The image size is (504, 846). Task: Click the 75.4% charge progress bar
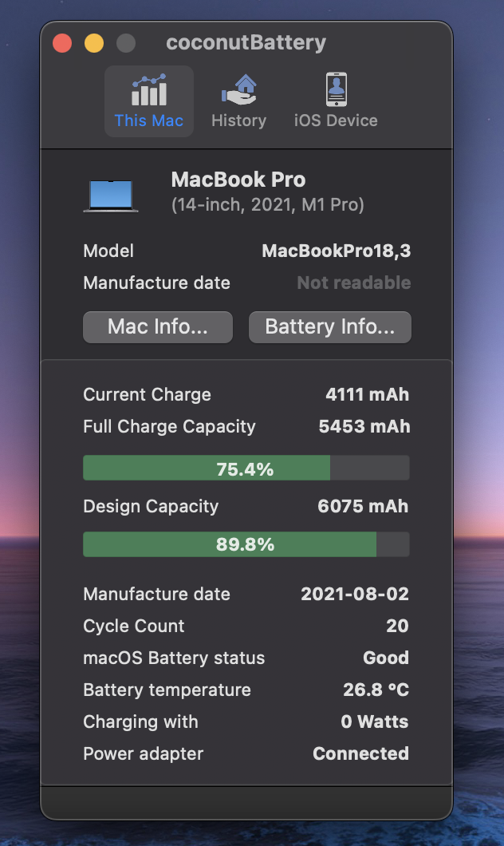tap(246, 468)
